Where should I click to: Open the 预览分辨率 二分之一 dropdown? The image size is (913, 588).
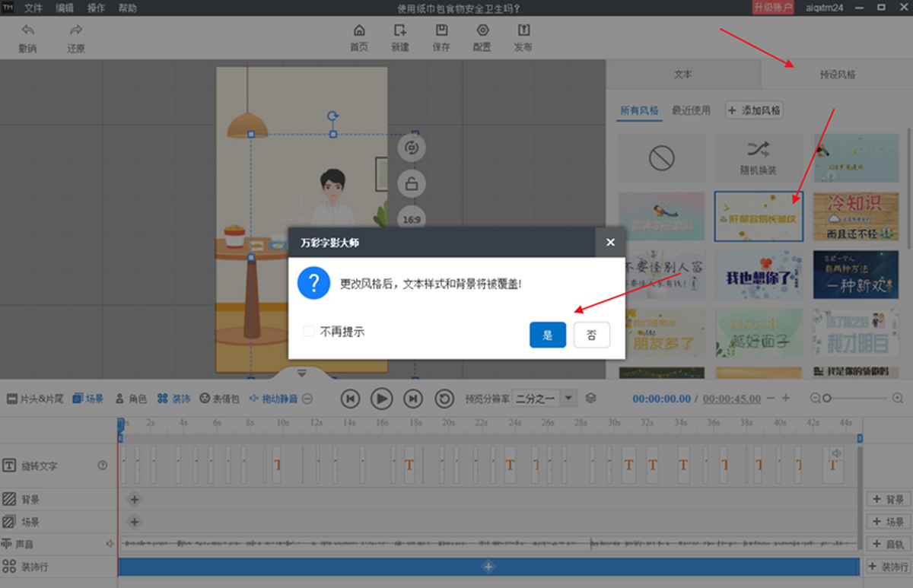545,399
